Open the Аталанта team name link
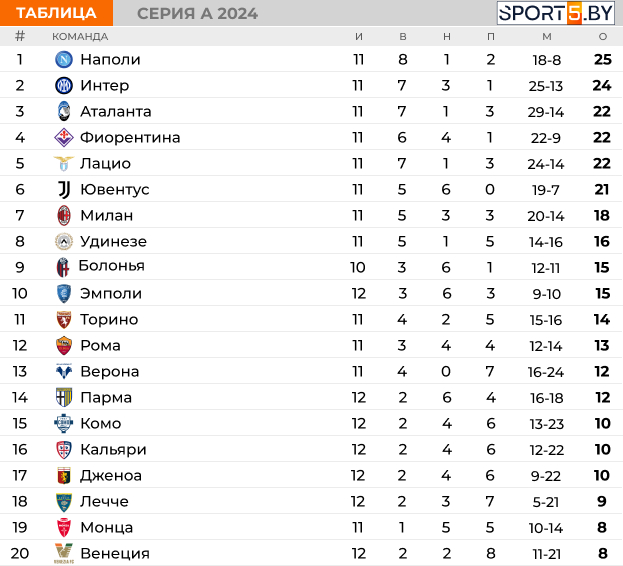The height and width of the screenshot is (566, 623). pos(116,112)
